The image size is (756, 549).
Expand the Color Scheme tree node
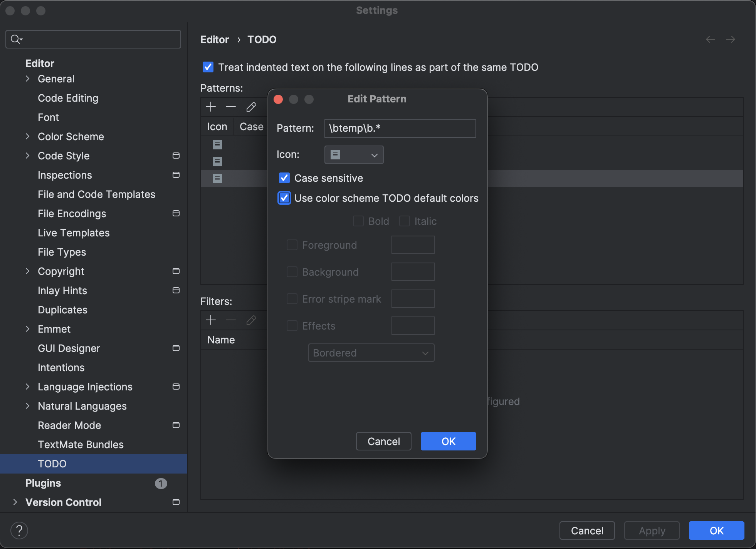click(27, 136)
